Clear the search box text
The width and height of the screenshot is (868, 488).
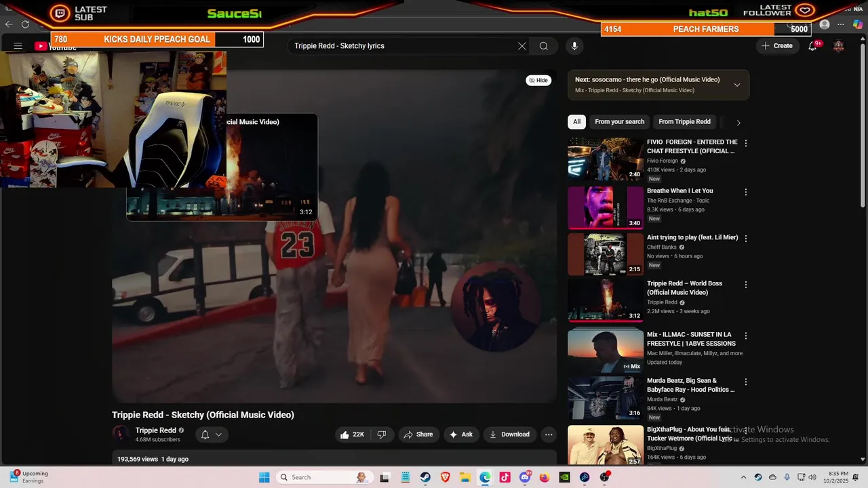(x=522, y=46)
